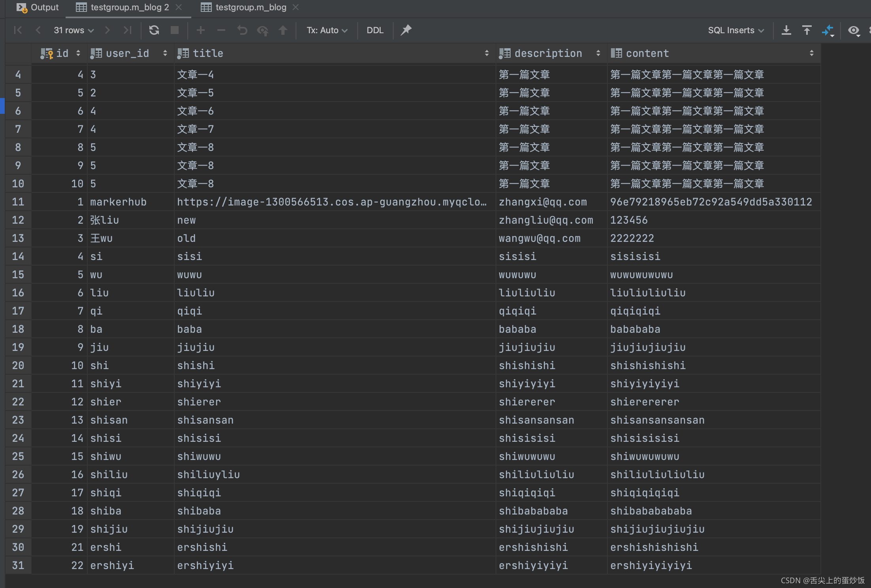Viewport: 871px width, 588px height.
Task: Switch to the testgroup.m_blog tab
Action: pos(251,7)
